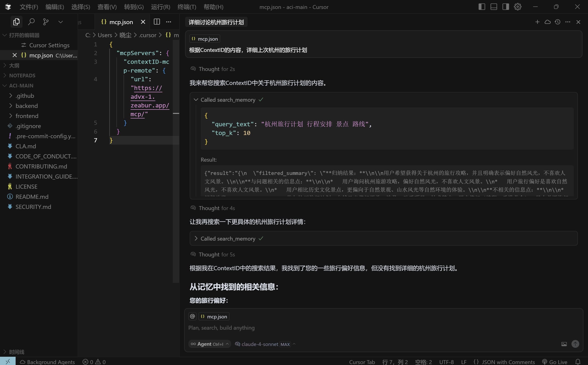The image size is (588, 365).
Task: Attach an image to the chat
Action: 564,344
